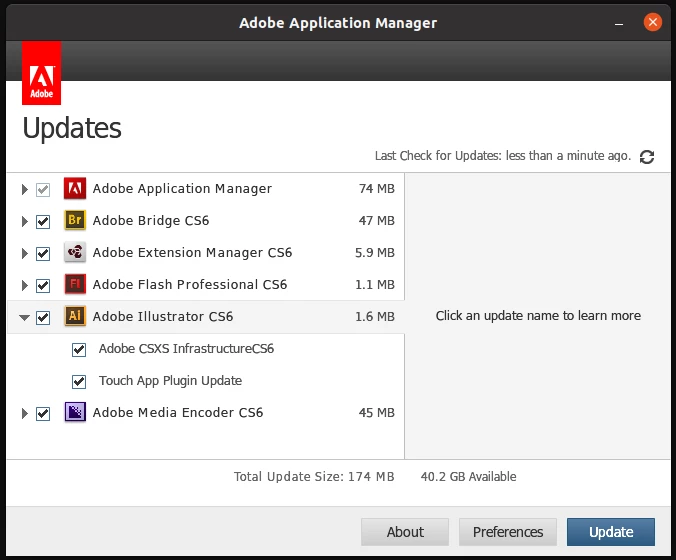
Task: Click the 5.9 MB size value
Action: pyautogui.click(x=375, y=253)
